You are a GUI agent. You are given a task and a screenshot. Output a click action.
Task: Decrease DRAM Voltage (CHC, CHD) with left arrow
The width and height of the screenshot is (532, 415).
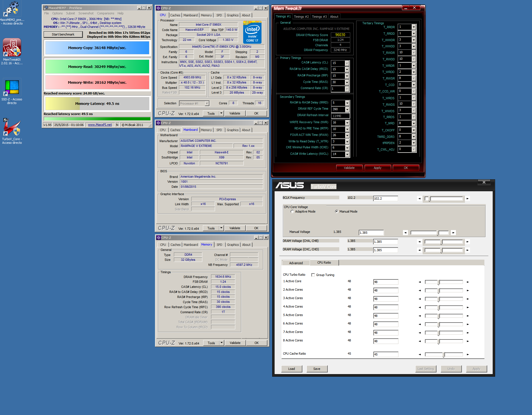tap(419, 250)
